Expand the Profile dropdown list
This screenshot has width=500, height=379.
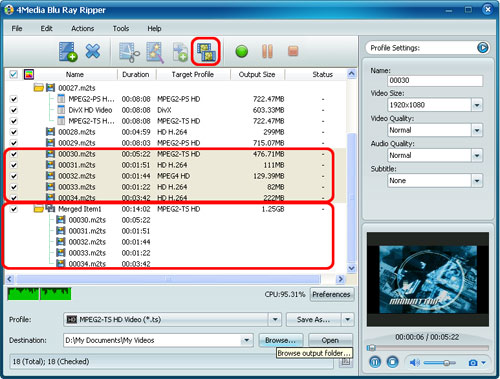point(275,319)
